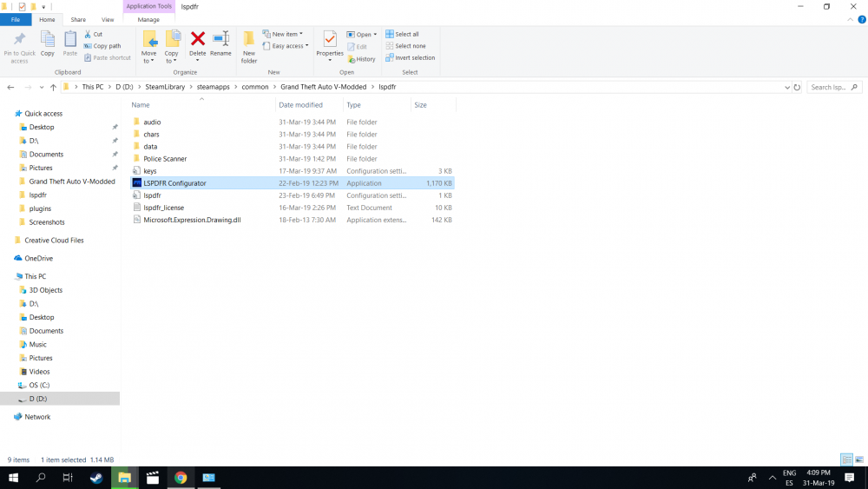Click the Properties checkmark icon

[330, 39]
